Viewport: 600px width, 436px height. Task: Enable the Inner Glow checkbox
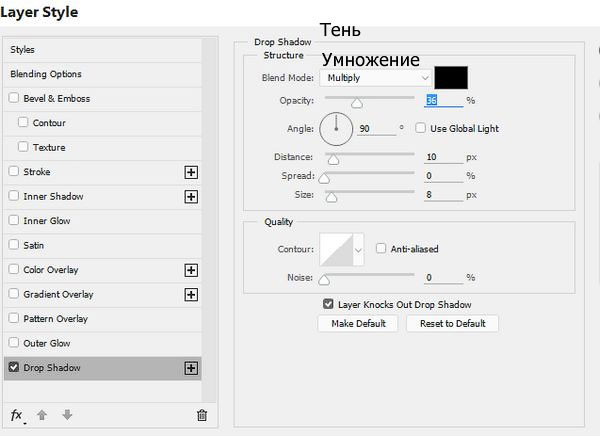[14, 220]
